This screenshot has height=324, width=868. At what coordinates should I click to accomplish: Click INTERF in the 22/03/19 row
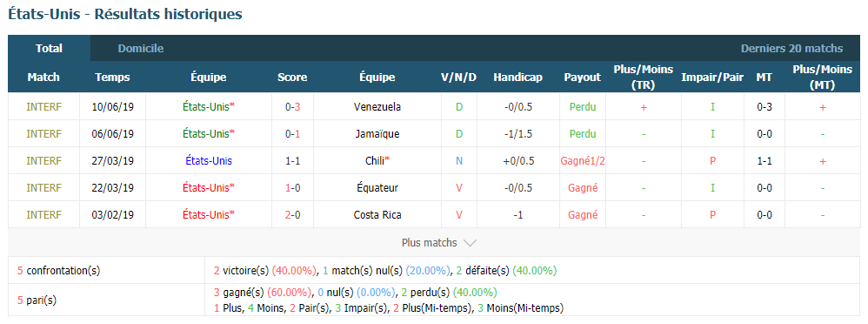point(43,188)
